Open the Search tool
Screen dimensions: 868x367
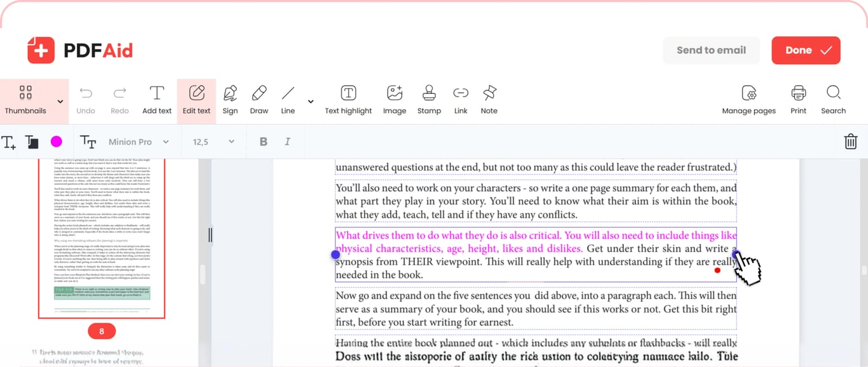(x=833, y=100)
